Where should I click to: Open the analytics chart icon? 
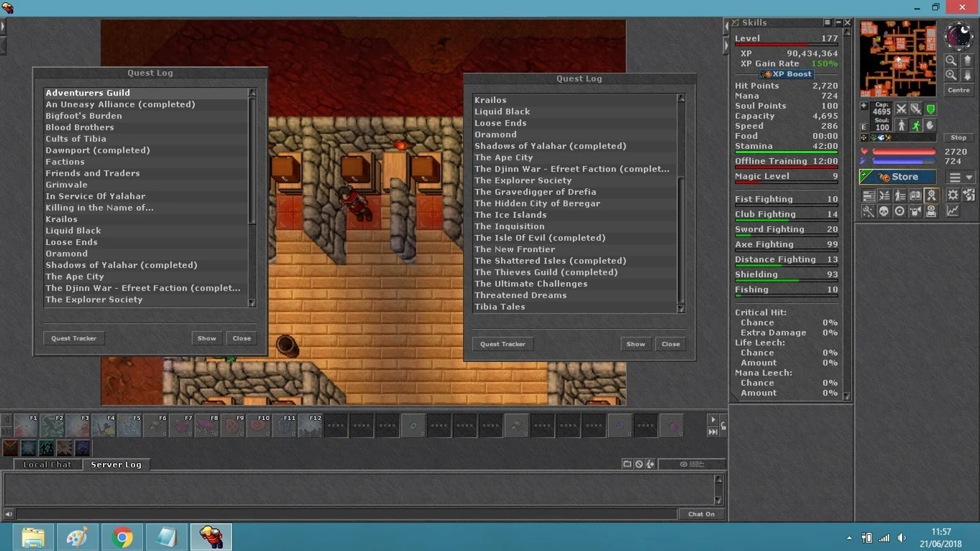(953, 211)
